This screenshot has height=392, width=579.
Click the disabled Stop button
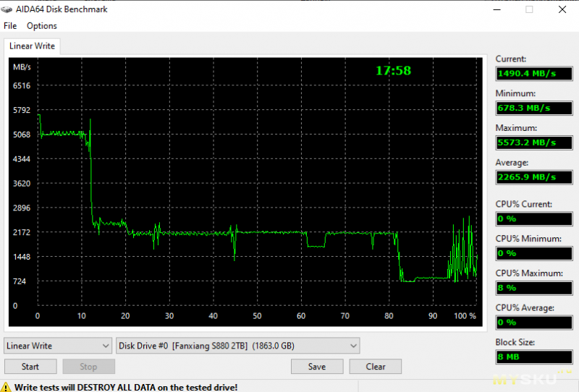(x=88, y=367)
